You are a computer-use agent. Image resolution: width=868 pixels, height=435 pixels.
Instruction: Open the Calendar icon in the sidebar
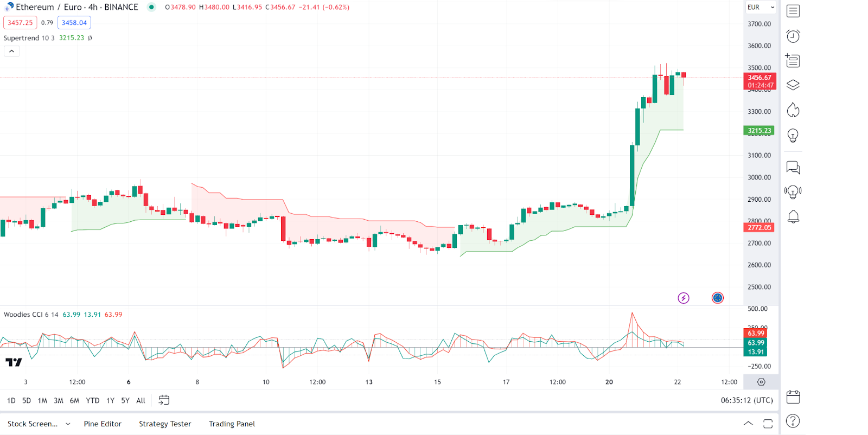coord(793,397)
